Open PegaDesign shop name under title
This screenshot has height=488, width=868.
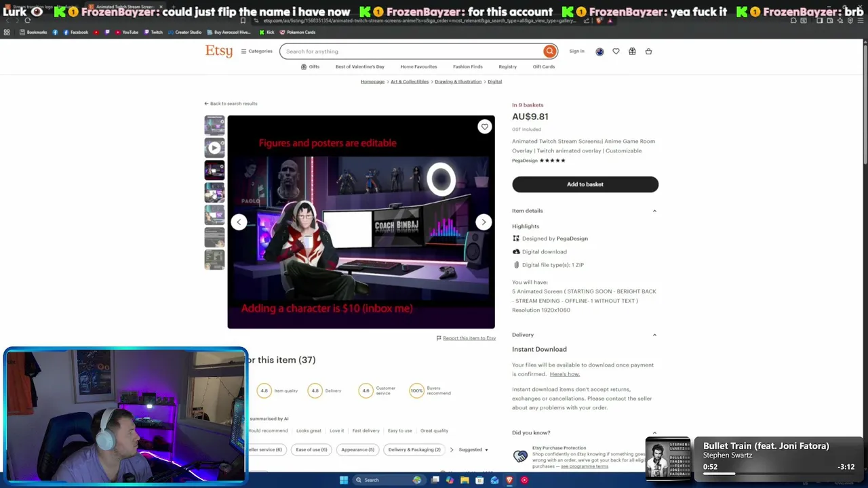[x=524, y=161]
